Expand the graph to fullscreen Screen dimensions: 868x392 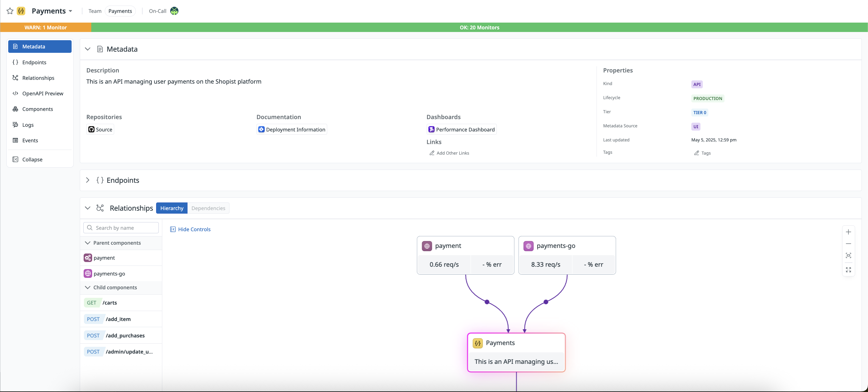(x=848, y=270)
